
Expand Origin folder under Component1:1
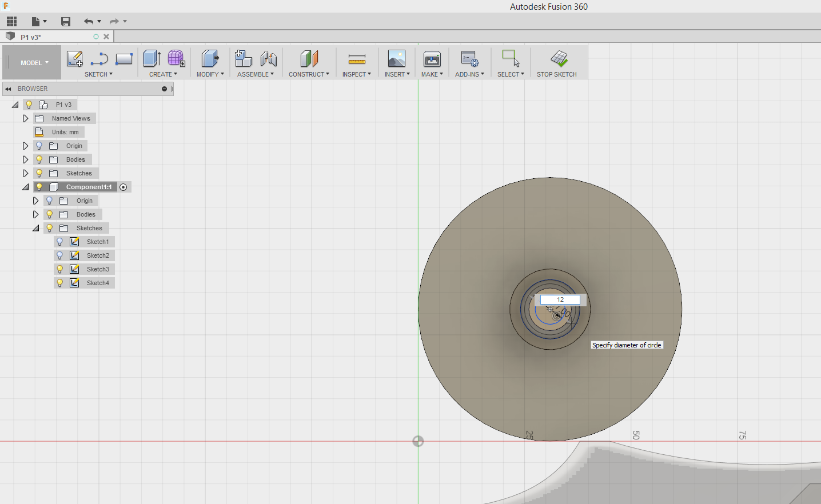pos(35,201)
